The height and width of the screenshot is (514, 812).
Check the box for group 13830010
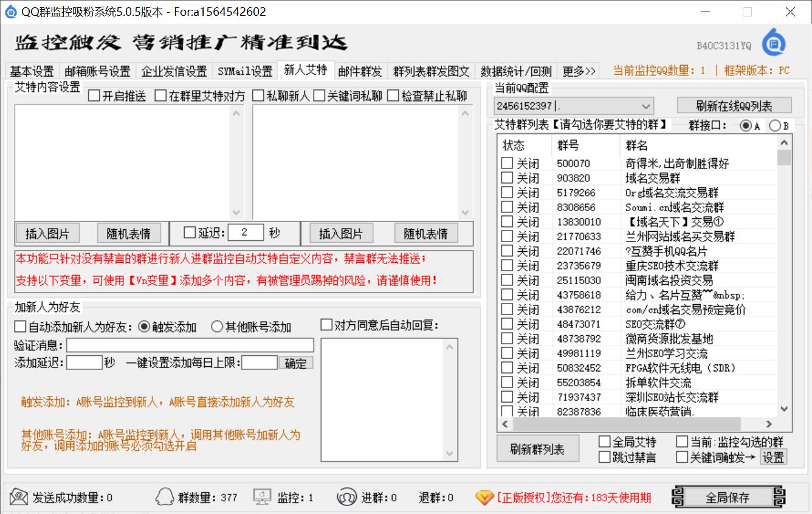507,221
